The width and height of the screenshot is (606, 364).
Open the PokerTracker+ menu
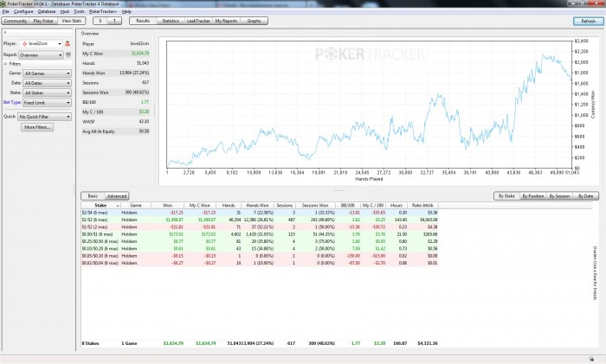(103, 11)
